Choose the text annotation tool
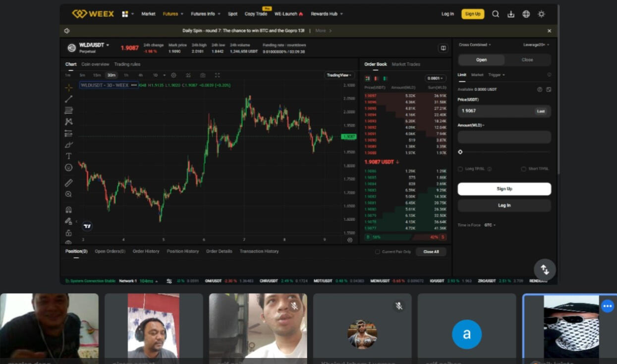The width and height of the screenshot is (617, 364). (x=68, y=156)
